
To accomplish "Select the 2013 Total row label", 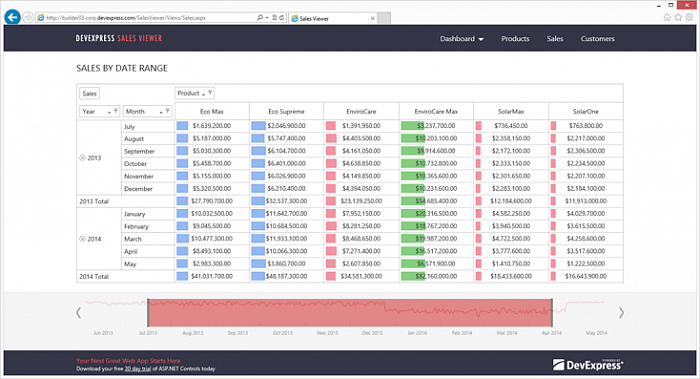I will coord(94,201).
